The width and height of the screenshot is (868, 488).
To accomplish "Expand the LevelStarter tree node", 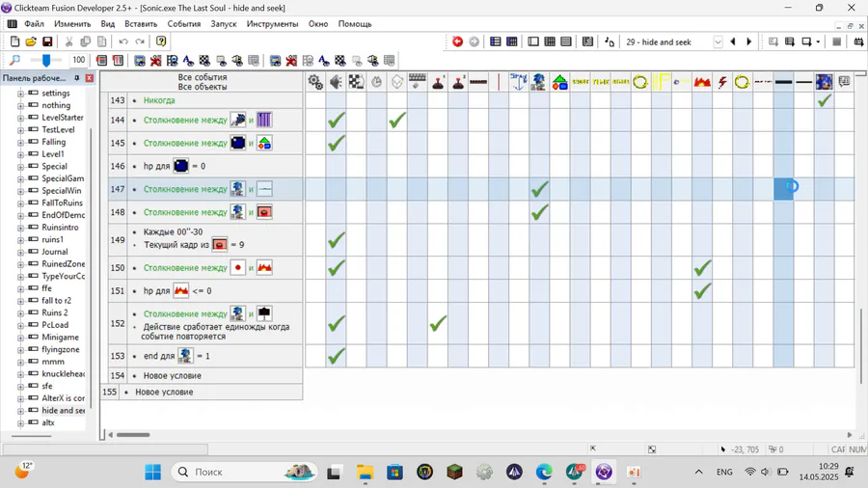I will 20,118.
